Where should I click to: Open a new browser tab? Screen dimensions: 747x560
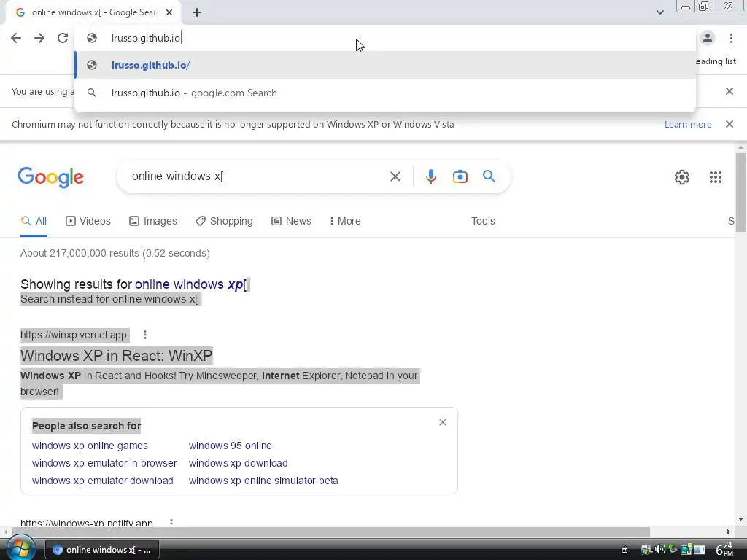click(x=197, y=13)
